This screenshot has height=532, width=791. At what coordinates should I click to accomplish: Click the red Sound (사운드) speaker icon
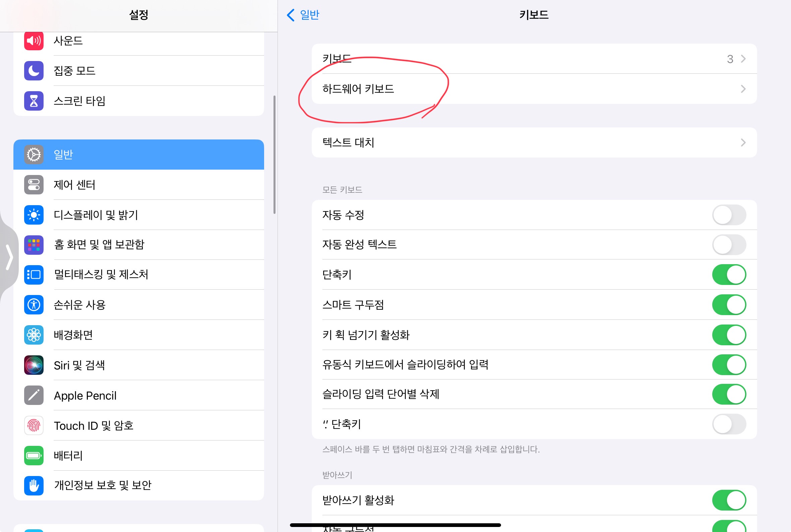34,41
